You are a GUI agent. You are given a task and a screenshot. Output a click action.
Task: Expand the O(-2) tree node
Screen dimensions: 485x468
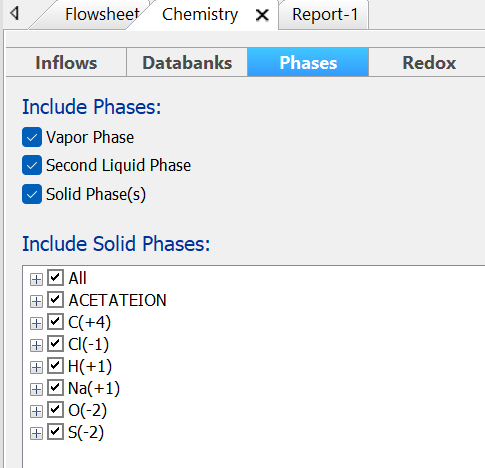click(x=36, y=411)
